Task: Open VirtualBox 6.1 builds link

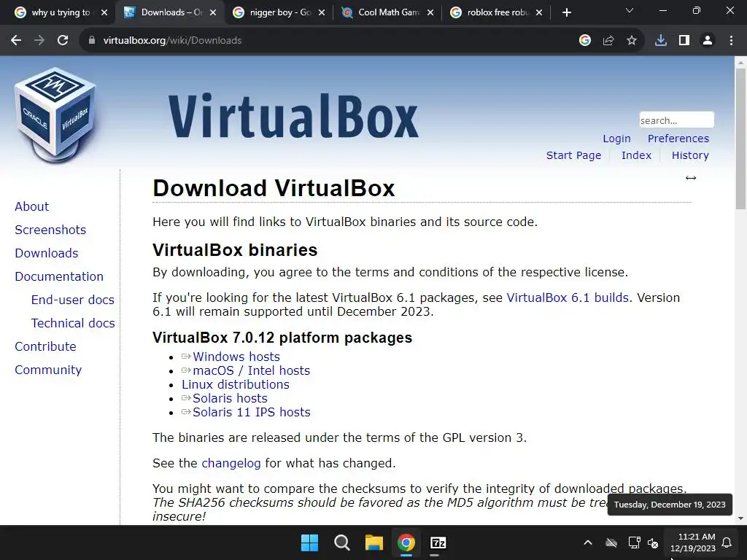Action: pyautogui.click(x=568, y=297)
